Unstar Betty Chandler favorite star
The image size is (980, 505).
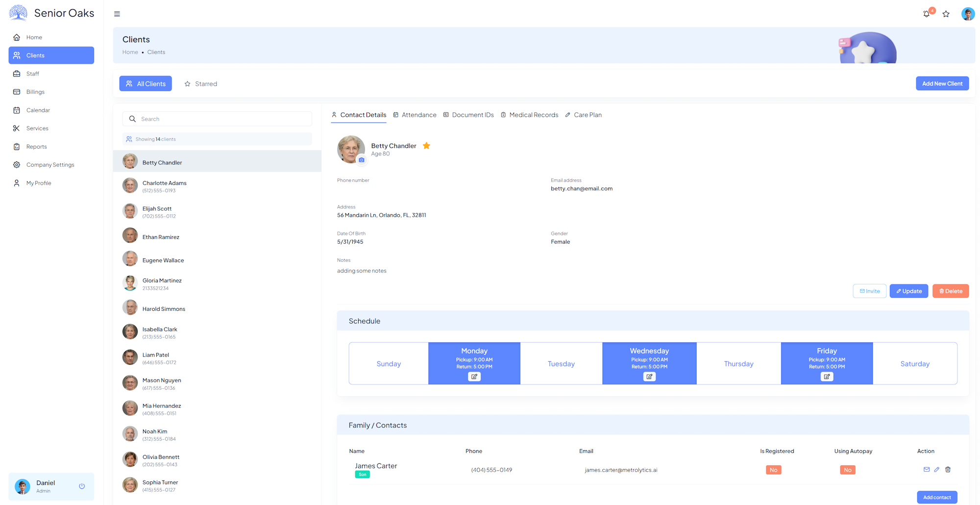(426, 146)
